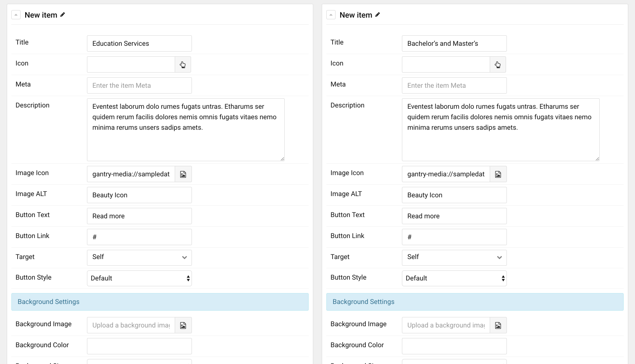Open the Button Style selector for Bachelor's item
This screenshot has height=364, width=635.
click(x=454, y=278)
